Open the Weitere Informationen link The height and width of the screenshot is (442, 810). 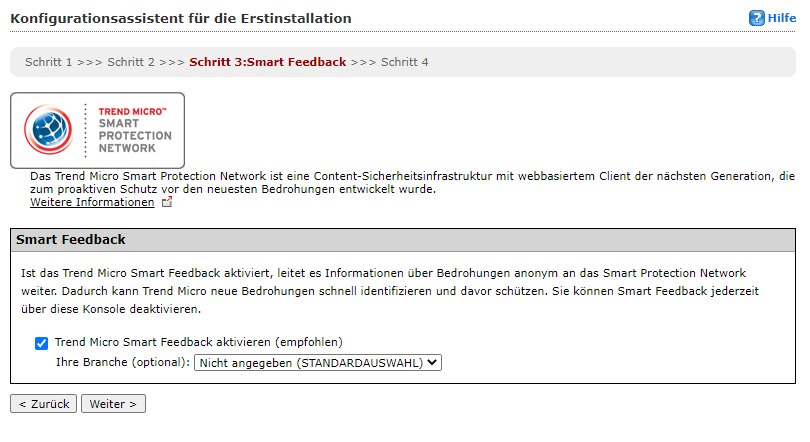pyautogui.click(x=92, y=203)
